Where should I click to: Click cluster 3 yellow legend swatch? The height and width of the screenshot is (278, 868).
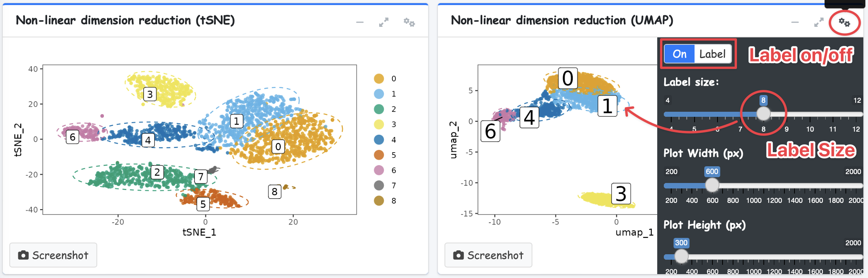(379, 125)
